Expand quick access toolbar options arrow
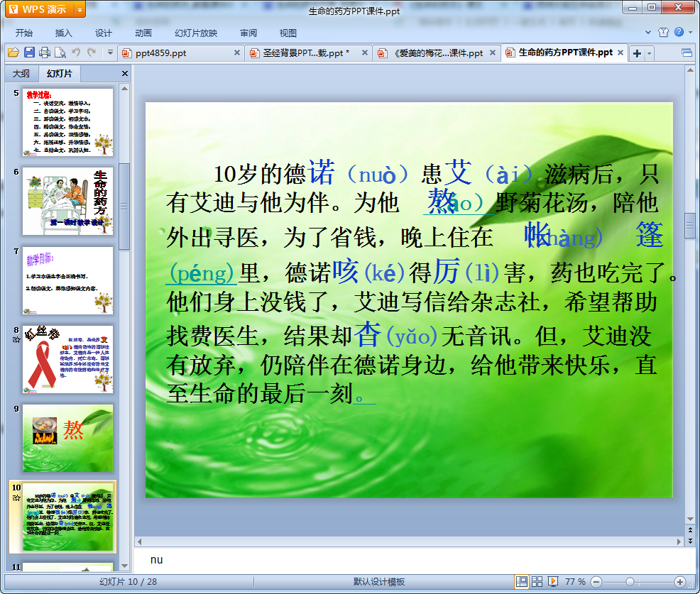Screen dimensions: 700x594 (110, 53)
